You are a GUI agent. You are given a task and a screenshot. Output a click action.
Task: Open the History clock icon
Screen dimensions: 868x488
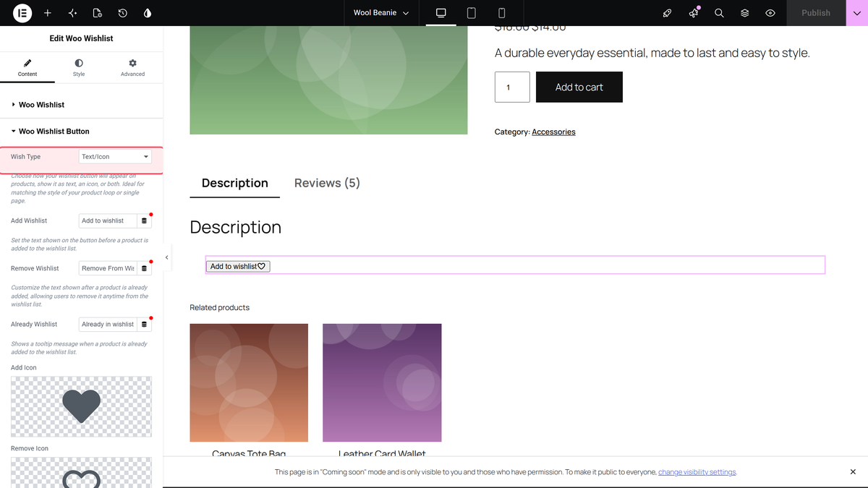tap(123, 13)
